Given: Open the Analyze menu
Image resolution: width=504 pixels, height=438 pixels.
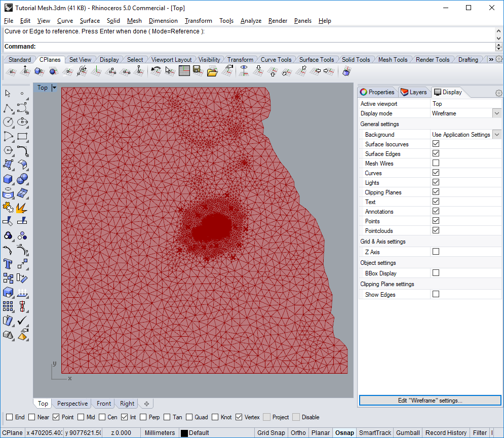Looking at the screenshot, I should click(251, 21).
